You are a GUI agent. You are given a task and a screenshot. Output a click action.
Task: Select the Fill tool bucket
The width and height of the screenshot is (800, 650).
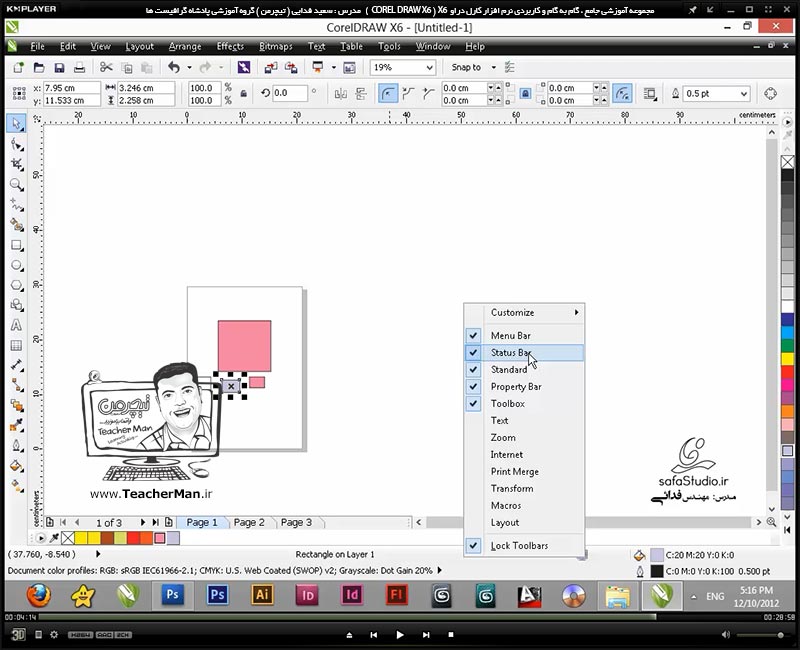[x=16, y=465]
